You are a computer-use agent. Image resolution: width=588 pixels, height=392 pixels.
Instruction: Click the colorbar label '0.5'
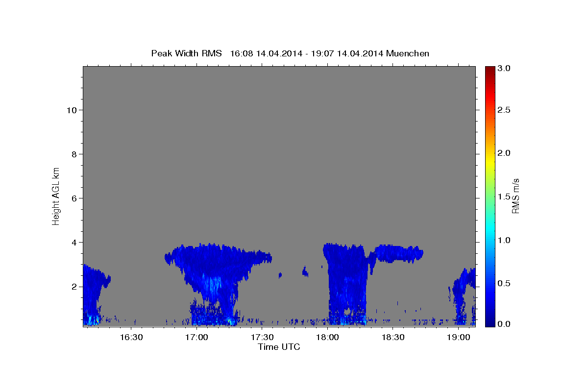pyautogui.click(x=504, y=283)
